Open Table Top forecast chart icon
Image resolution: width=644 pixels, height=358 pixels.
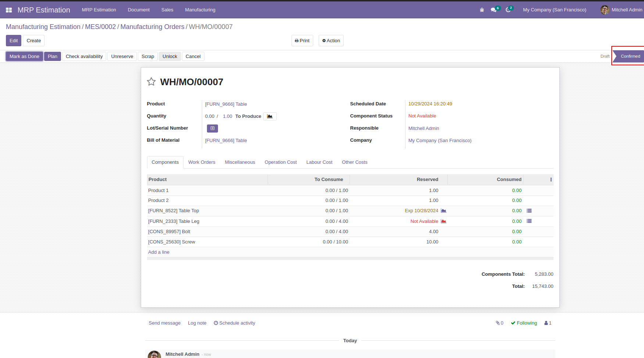click(x=444, y=211)
